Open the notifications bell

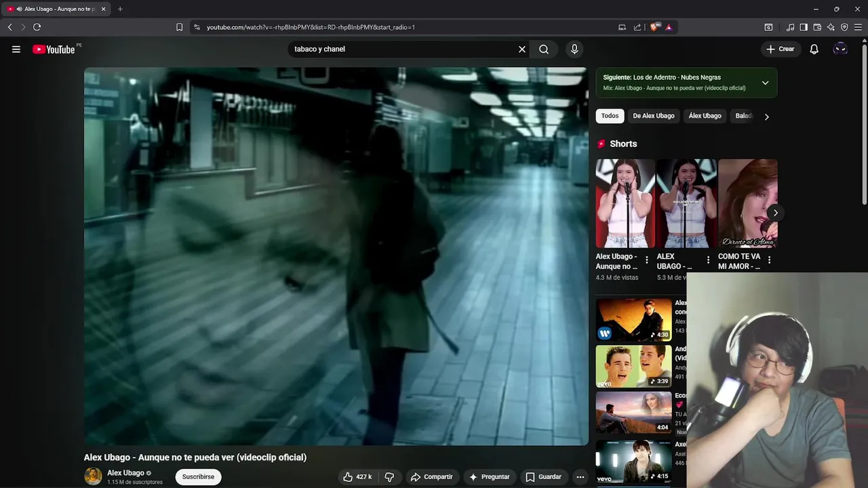814,49
